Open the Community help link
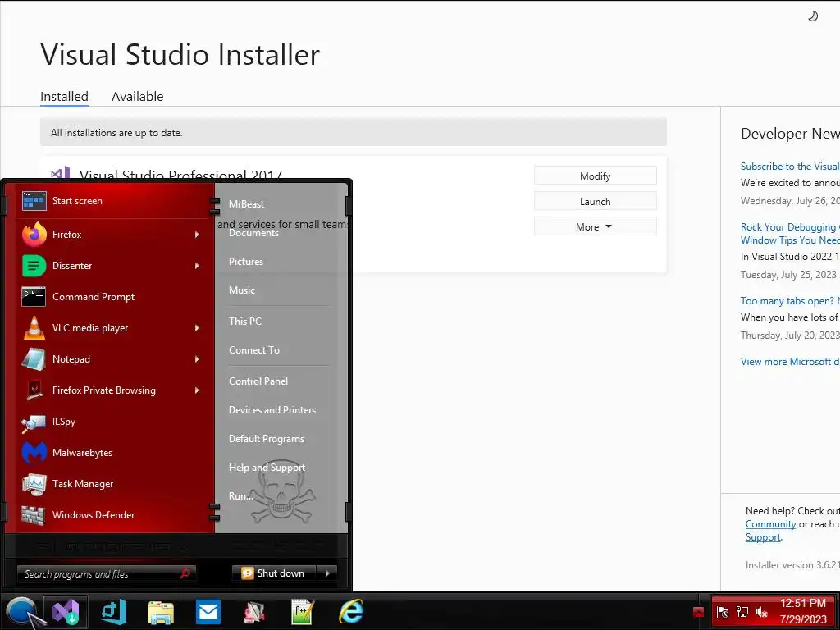This screenshot has height=630, width=840. click(770, 524)
